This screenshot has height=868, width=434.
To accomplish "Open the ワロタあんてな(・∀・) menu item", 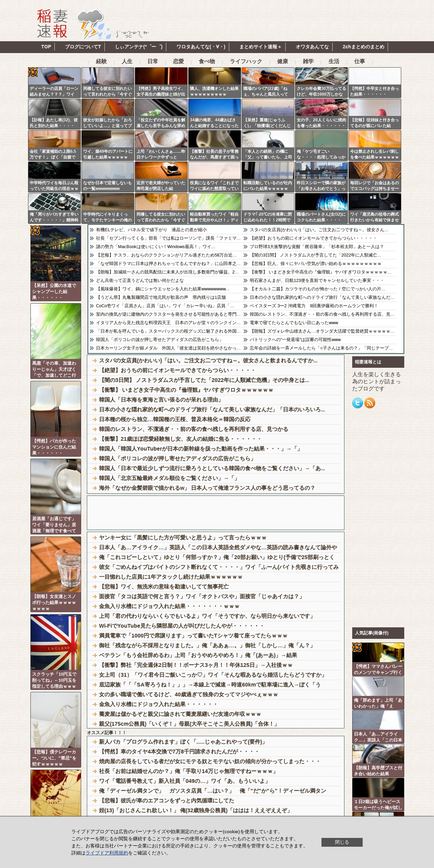I will click(x=201, y=47).
